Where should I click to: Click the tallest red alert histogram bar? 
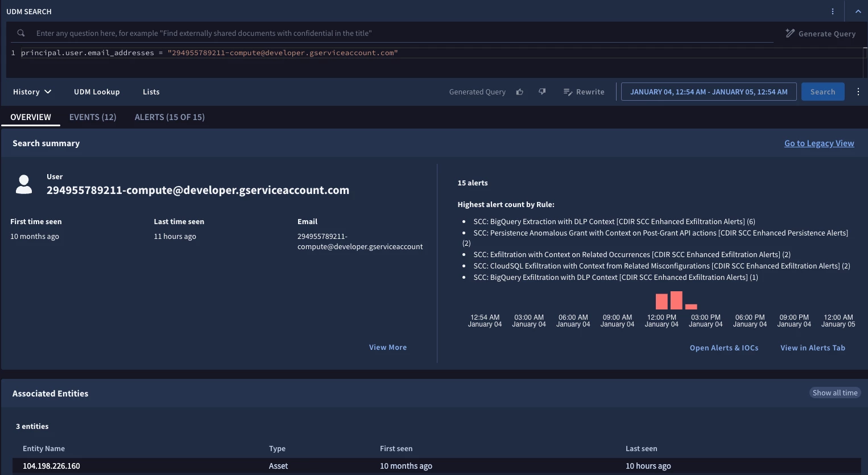click(x=676, y=300)
